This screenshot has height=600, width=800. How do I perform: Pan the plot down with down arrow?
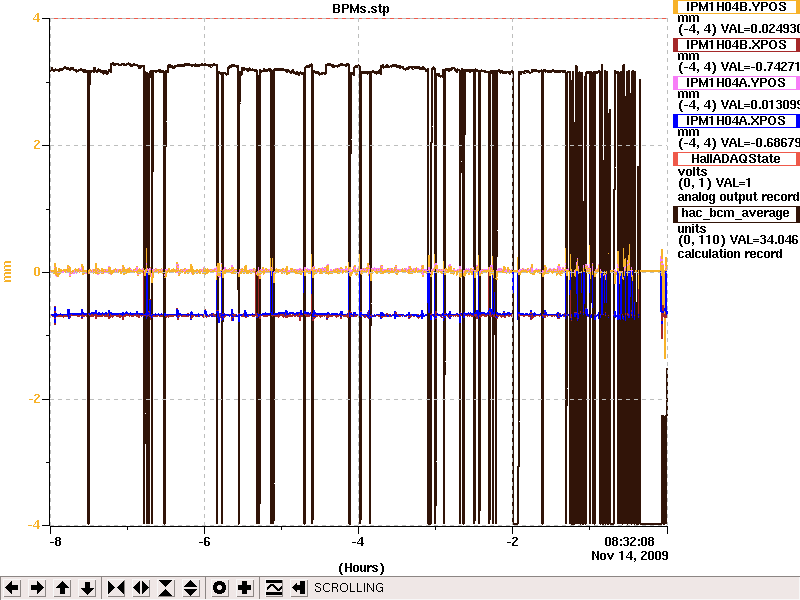(87, 588)
